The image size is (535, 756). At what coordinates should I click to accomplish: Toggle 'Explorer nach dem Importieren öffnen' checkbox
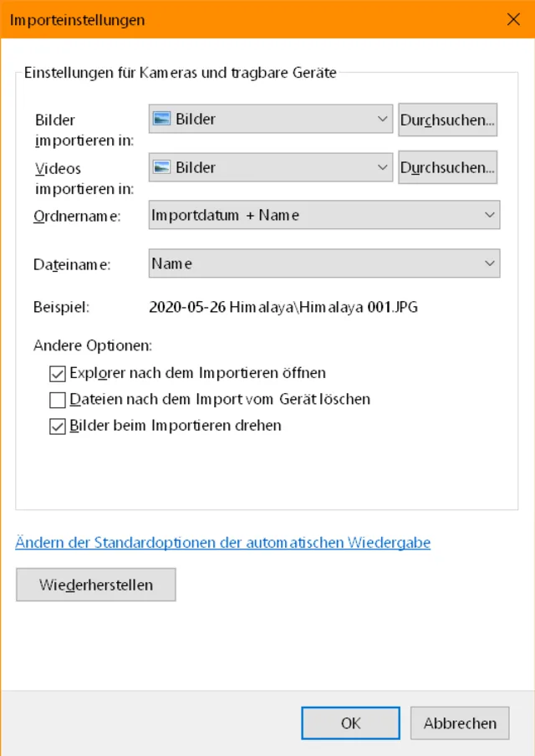coord(58,373)
